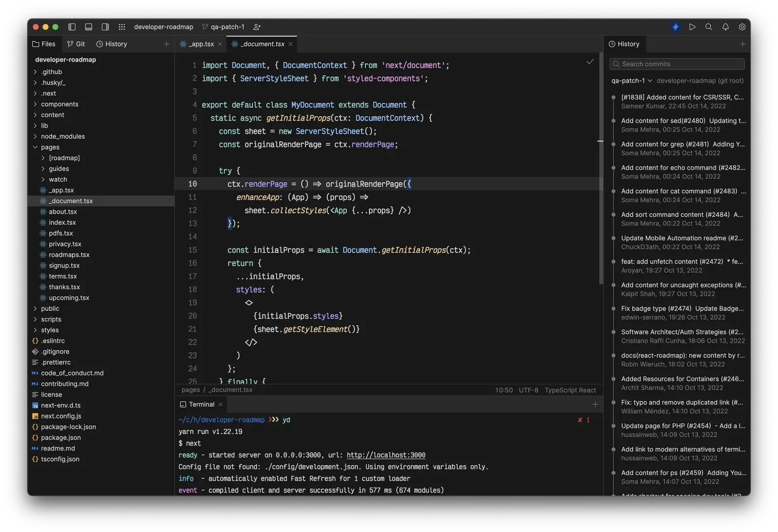The width and height of the screenshot is (778, 532).
Task: Toggle the bottom panel layout icon
Action: (88, 27)
